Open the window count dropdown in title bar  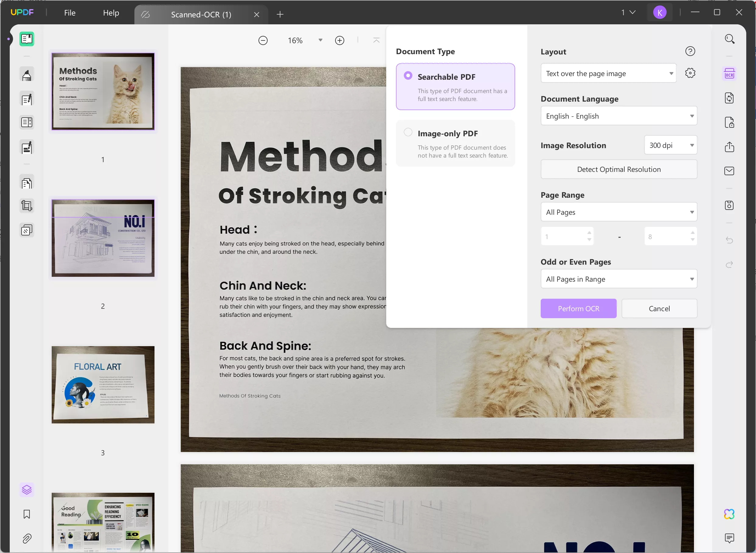628,13
